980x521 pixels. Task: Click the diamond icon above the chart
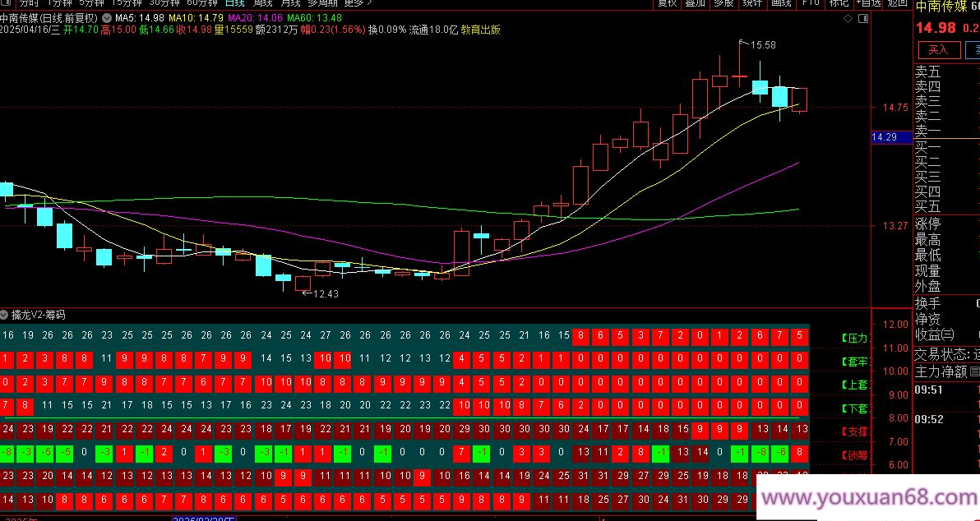click(x=848, y=17)
